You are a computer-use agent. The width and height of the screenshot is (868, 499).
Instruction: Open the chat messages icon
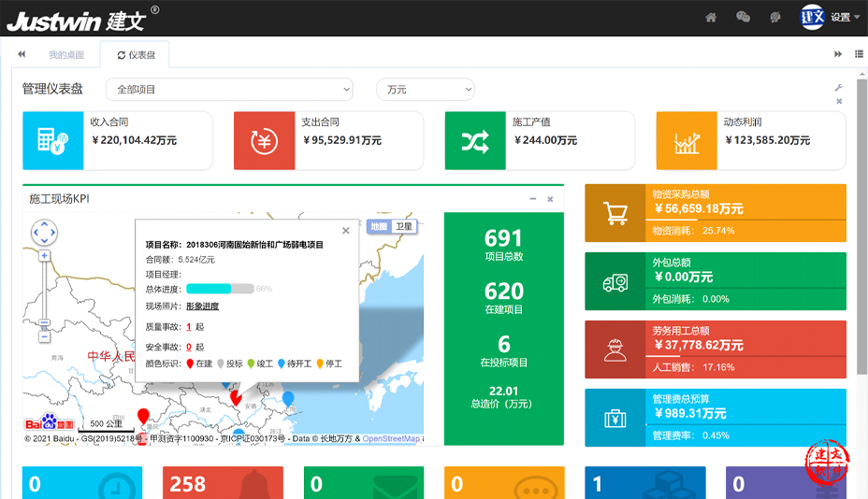[x=743, y=17]
